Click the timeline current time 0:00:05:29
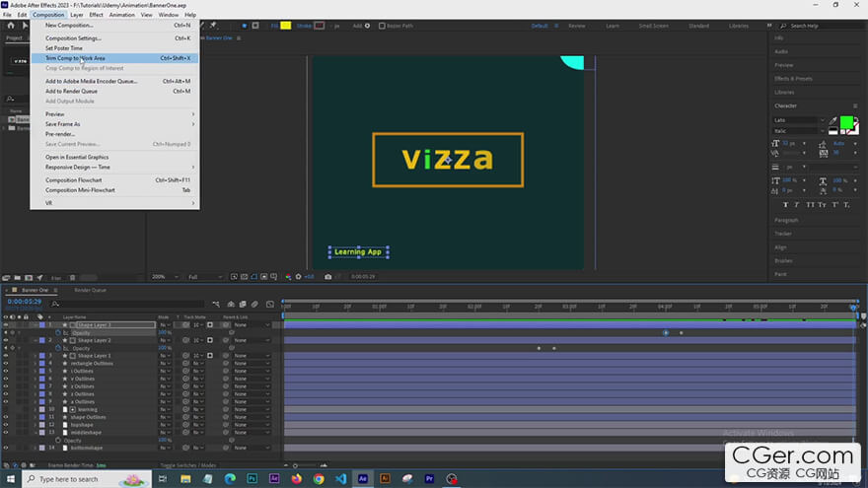868x488 pixels. 25,302
